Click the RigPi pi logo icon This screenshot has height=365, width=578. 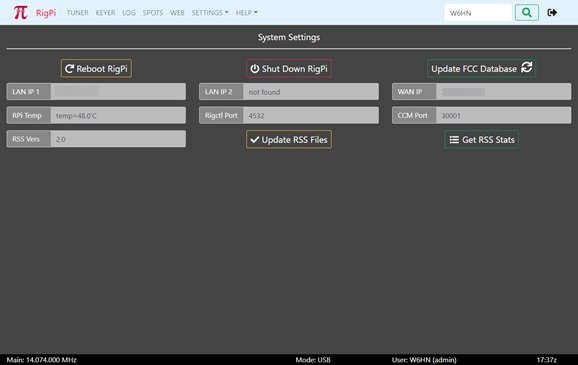point(20,13)
